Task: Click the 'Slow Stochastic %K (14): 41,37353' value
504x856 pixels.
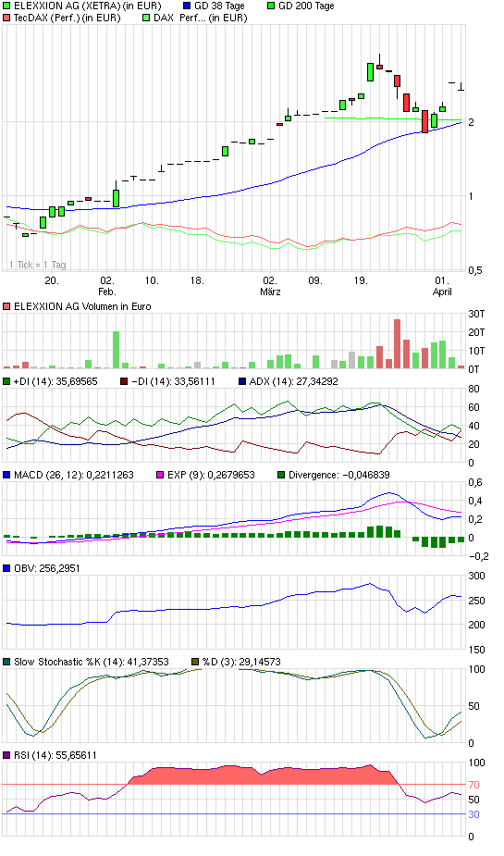Action: pos(92,662)
